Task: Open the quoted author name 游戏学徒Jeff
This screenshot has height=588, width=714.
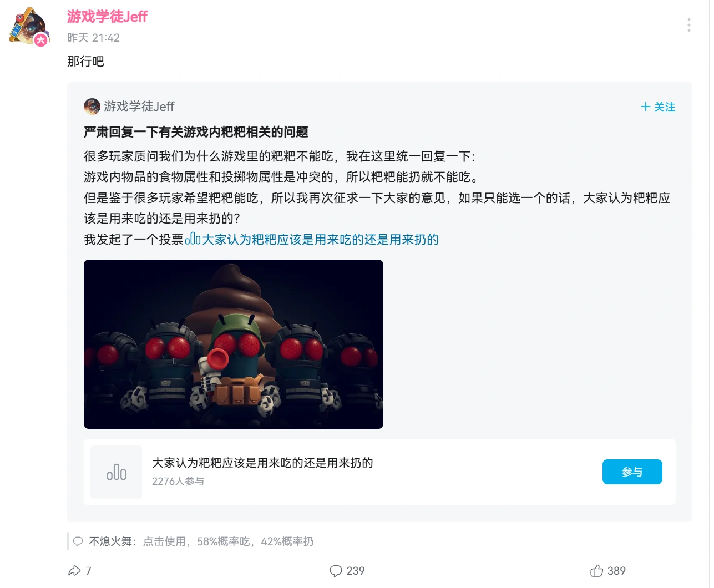Action: [x=139, y=106]
